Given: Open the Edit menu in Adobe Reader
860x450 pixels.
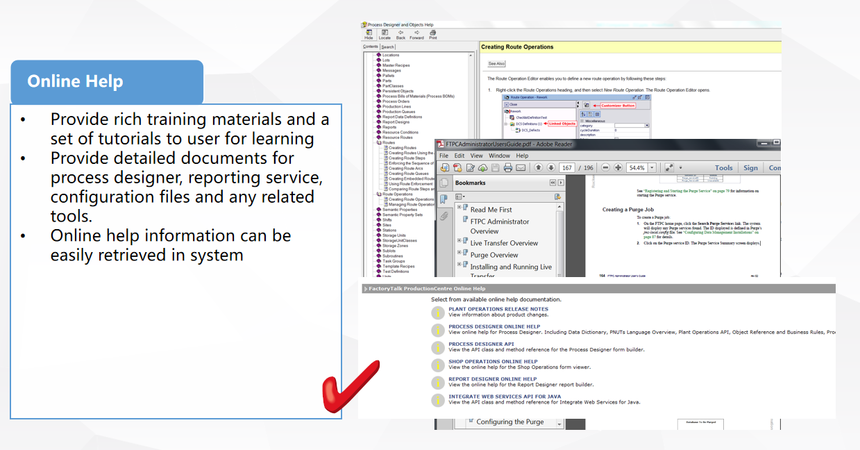Looking at the screenshot, I should [460, 156].
